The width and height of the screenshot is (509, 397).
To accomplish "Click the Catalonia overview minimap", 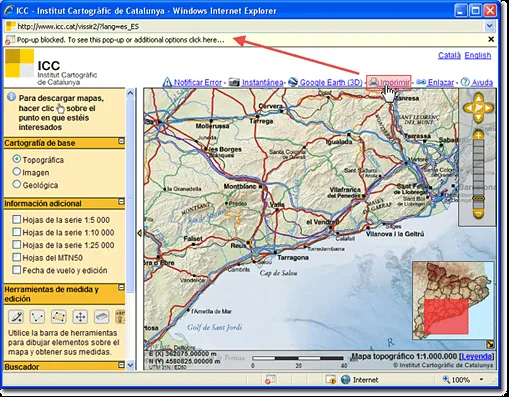I will click(453, 301).
